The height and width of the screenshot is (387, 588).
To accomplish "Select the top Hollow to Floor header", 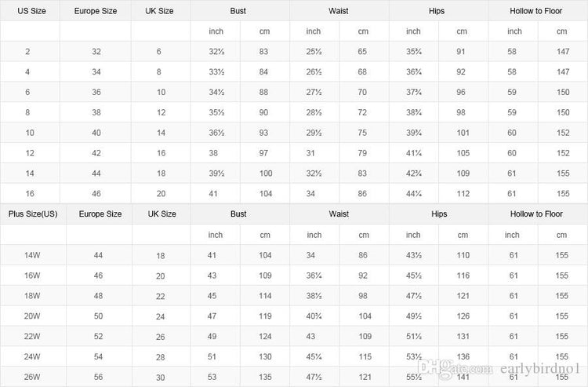I will pyautogui.click(x=535, y=11).
